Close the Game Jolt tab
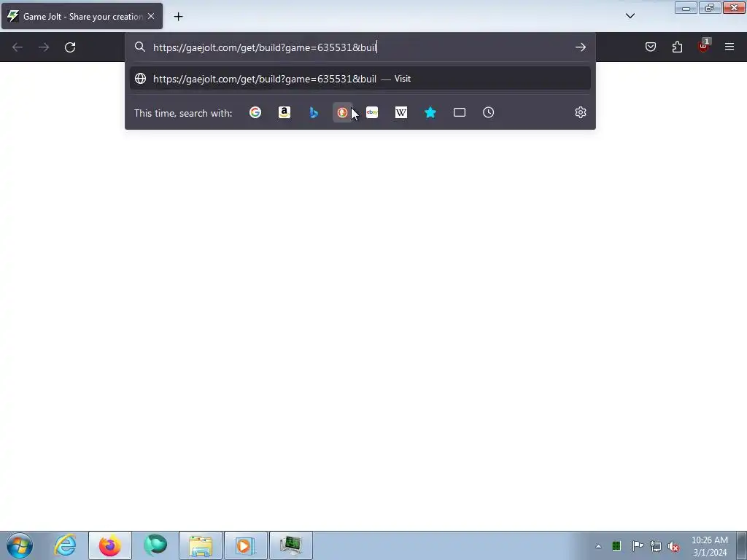This screenshot has height=560, width=747. (151, 16)
